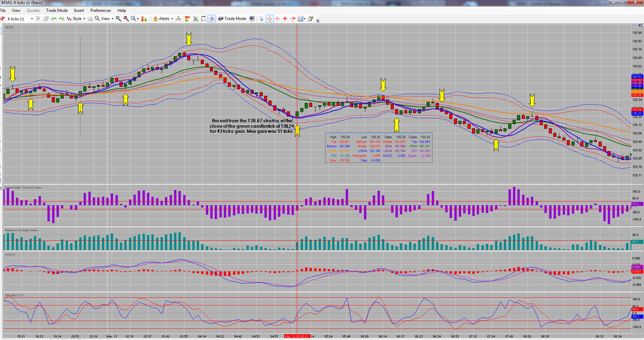The image size is (644, 340).
Task: Click the 6EM3 chart symbol label
Action: coord(9,27)
